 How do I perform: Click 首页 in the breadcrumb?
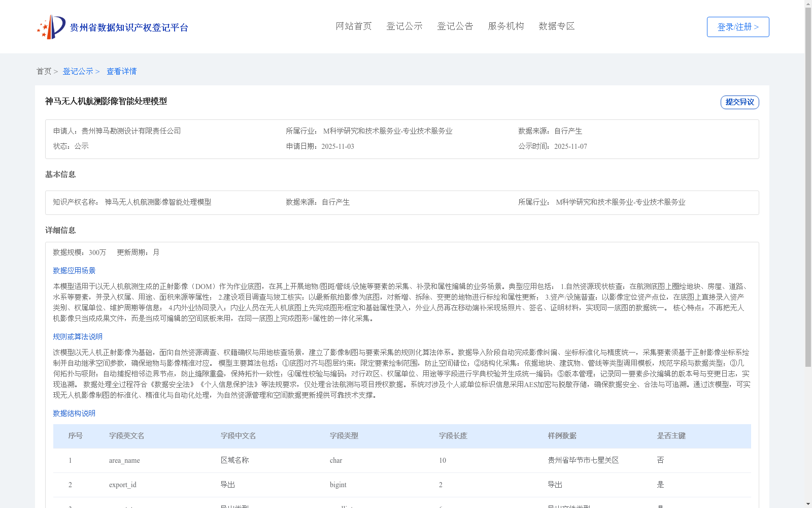click(44, 72)
